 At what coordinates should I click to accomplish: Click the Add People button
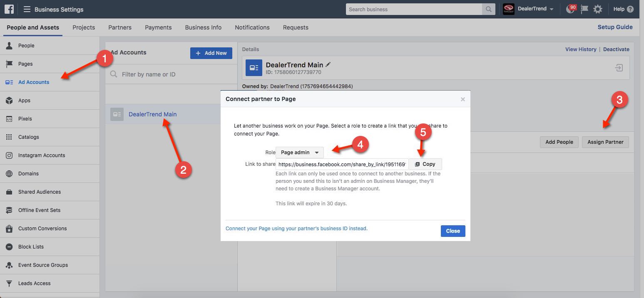pos(559,142)
